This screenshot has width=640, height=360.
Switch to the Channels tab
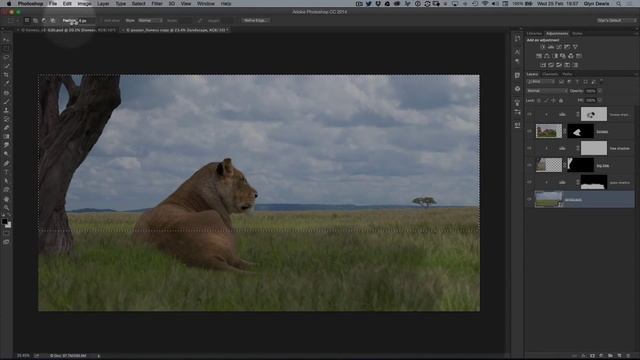coord(550,74)
